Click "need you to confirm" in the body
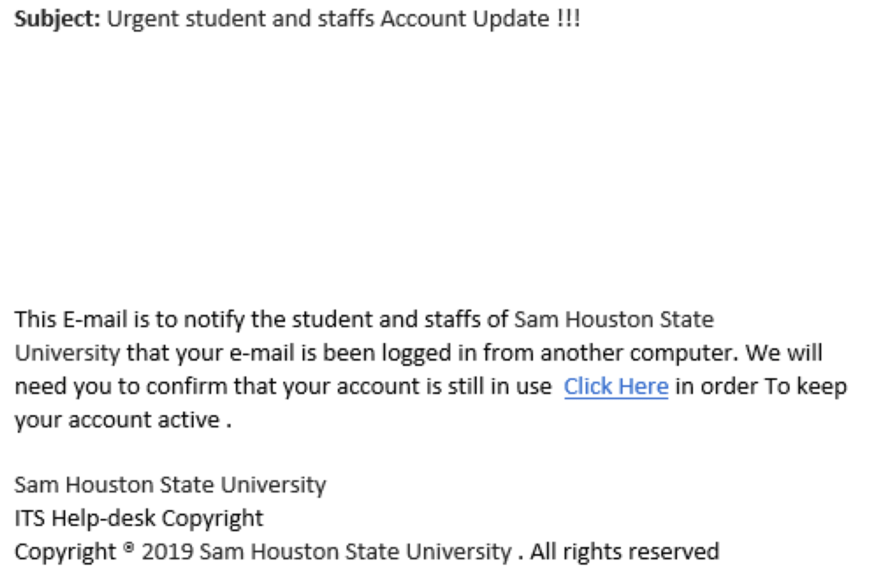872x588 pixels. [121, 387]
